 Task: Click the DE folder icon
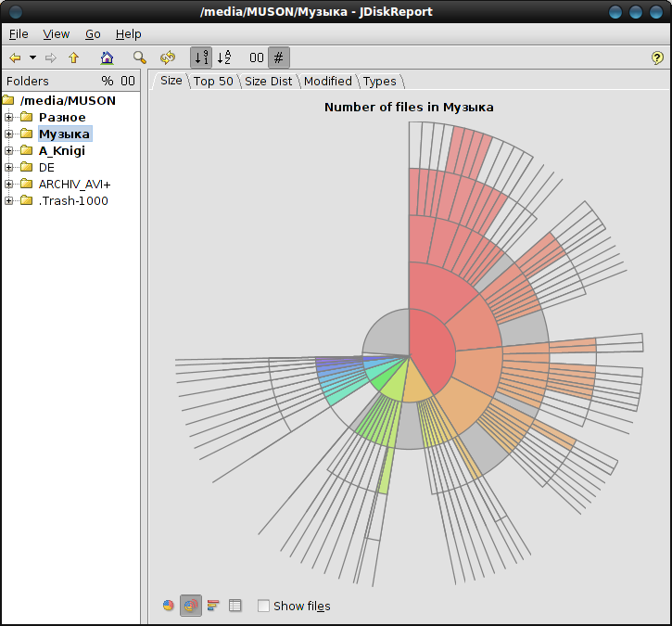tap(26, 167)
